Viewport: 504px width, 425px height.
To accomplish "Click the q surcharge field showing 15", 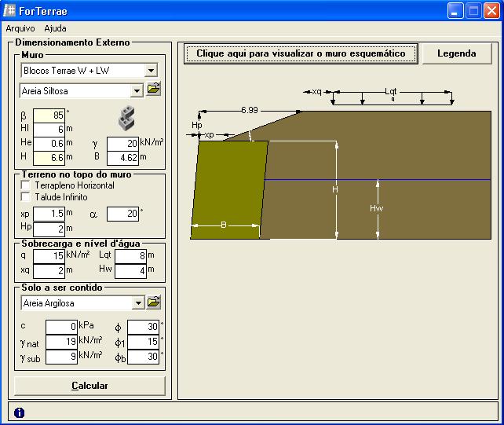I will click(x=49, y=256).
